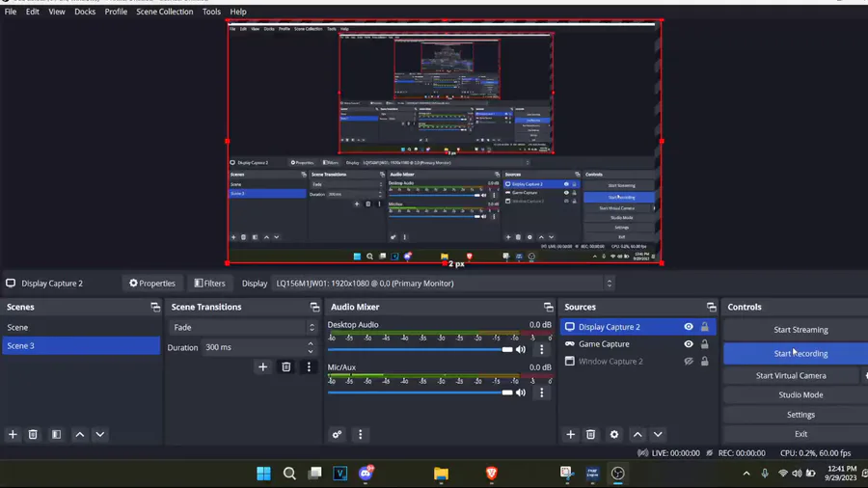
Task: Float the Scene Transitions dock icon
Action: point(314,307)
